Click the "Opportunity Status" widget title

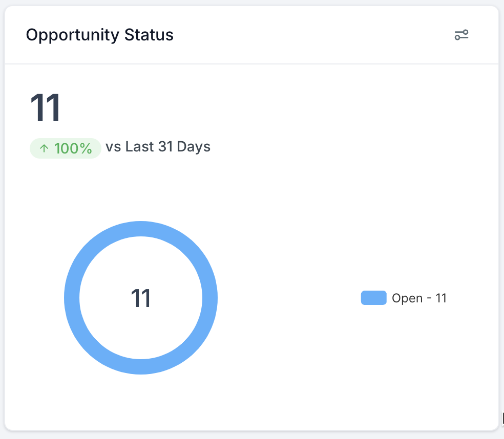[100, 35]
